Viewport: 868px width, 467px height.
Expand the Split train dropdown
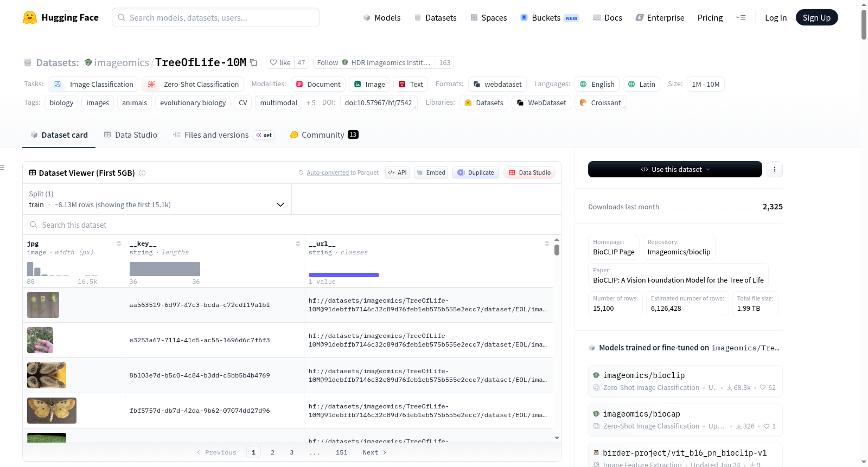click(x=157, y=199)
